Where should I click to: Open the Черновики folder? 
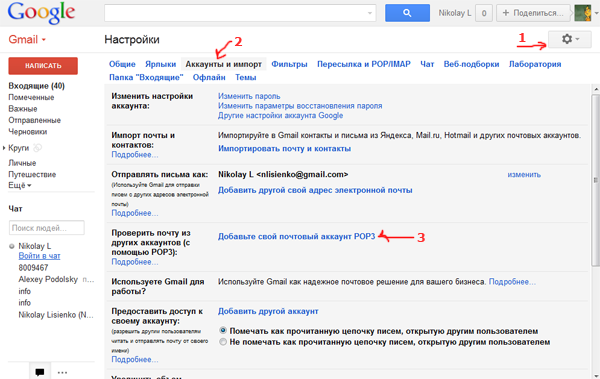coord(28,132)
